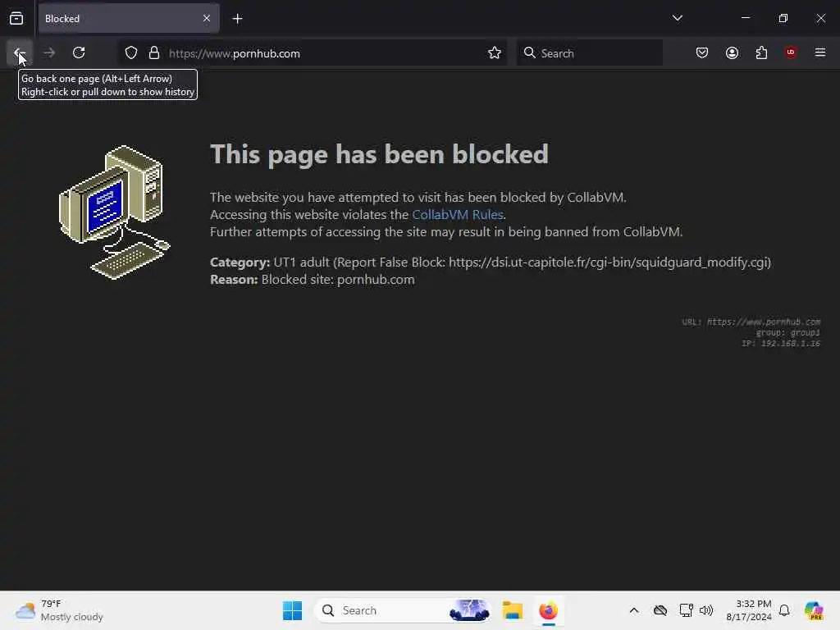Click the 'This page has been blocked' heading
The height and width of the screenshot is (630, 840).
(379, 154)
